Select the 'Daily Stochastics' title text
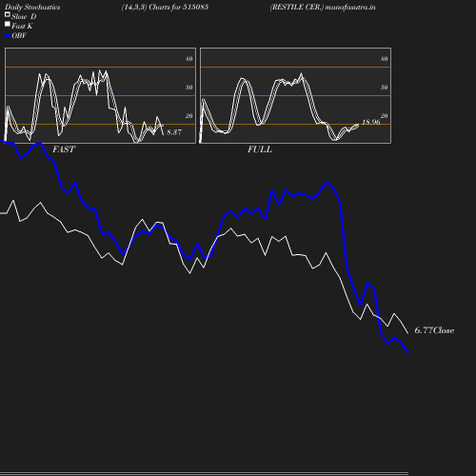The width and height of the screenshot is (476, 476). click(x=32, y=8)
